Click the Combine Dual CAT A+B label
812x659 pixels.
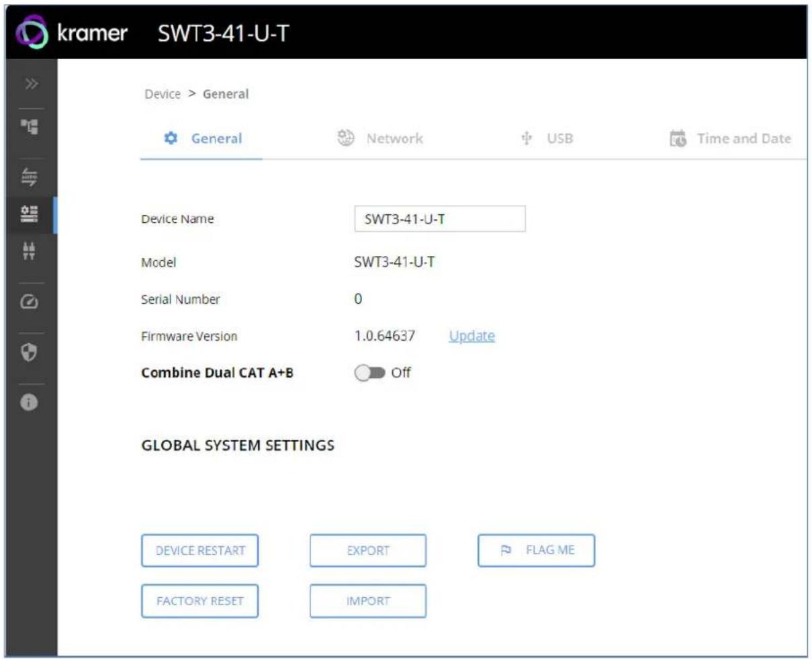[217, 373]
